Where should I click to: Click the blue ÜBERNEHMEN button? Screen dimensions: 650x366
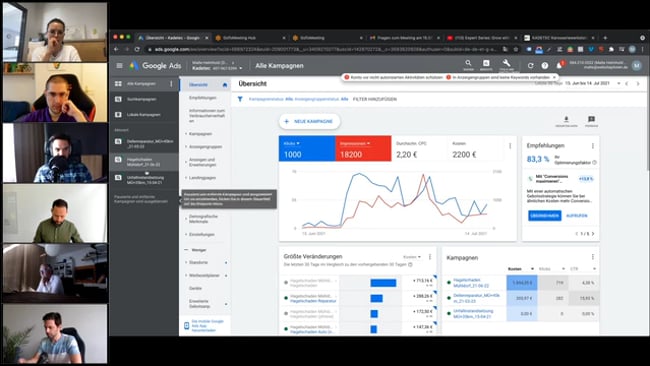coord(545,216)
